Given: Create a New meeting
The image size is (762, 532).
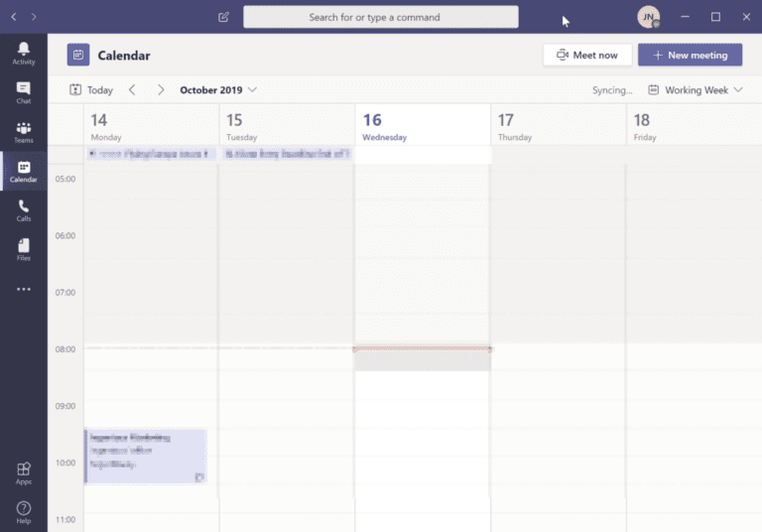Looking at the screenshot, I should pyautogui.click(x=691, y=55).
